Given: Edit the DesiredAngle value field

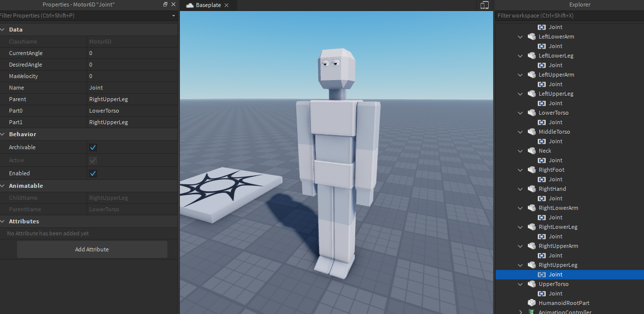Looking at the screenshot, I should click(x=132, y=65).
